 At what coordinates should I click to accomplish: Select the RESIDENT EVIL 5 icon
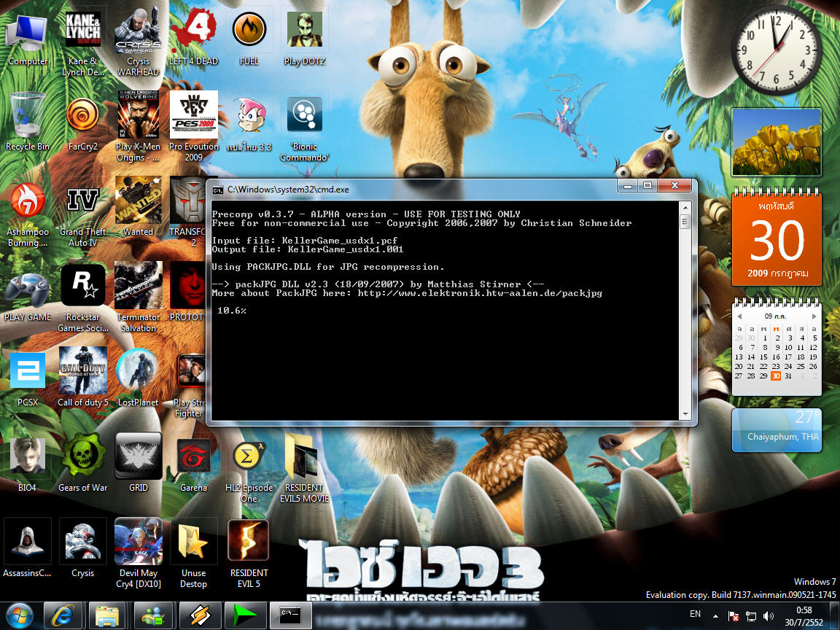point(249,554)
